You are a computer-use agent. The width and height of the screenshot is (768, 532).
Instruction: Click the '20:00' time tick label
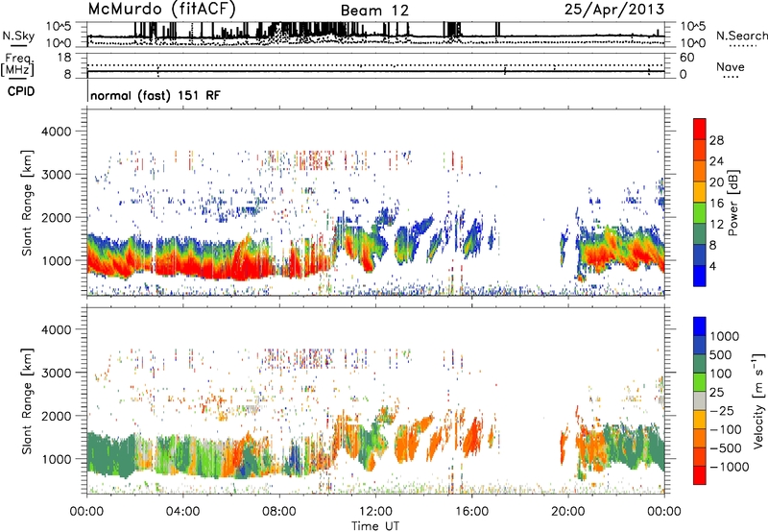click(567, 512)
